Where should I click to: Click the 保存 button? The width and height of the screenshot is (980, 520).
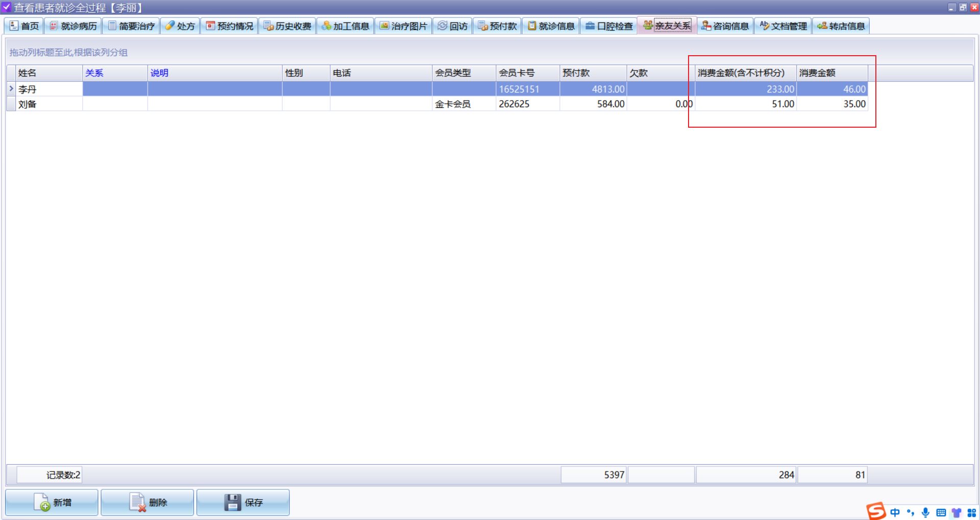tap(243, 503)
